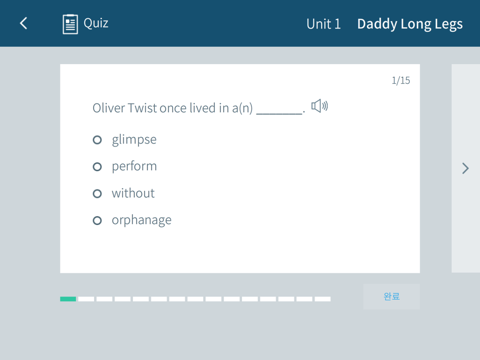
Task: Play the question audio speaker icon
Action: (x=319, y=106)
